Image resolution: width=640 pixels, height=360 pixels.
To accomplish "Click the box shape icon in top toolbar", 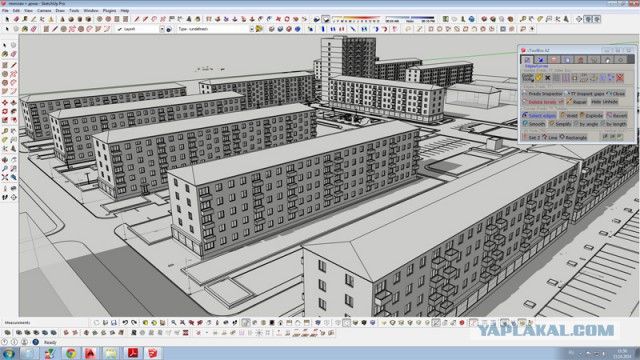I will (88, 19).
